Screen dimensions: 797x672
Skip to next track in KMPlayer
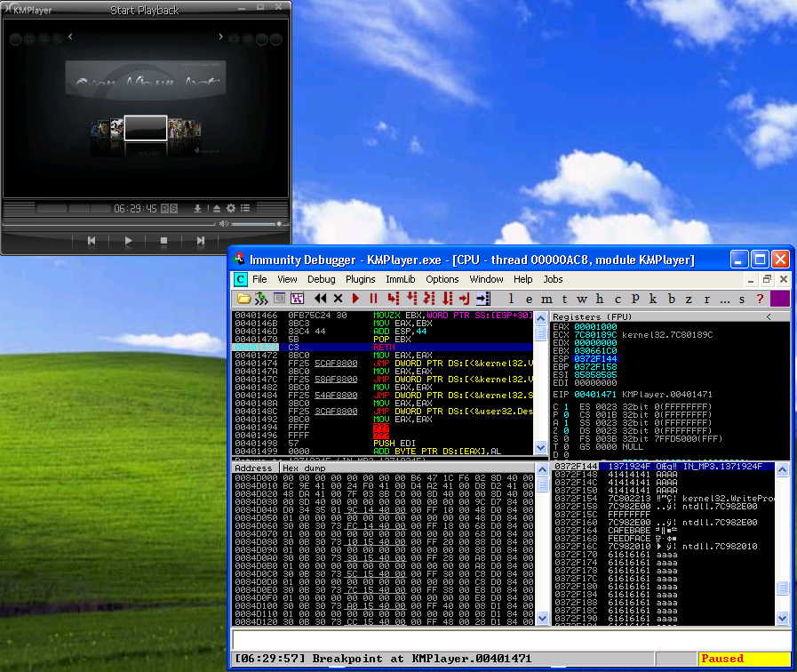pyautogui.click(x=201, y=240)
